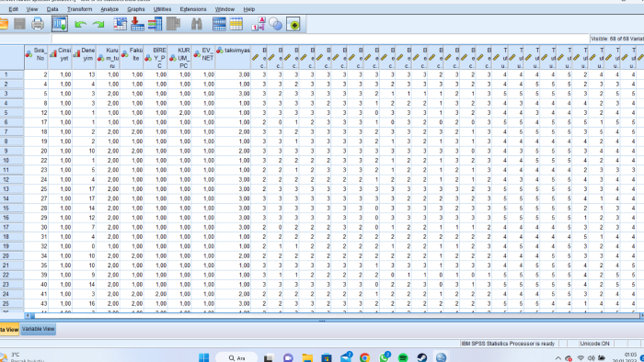Image resolution: width=644 pixels, height=362 pixels.
Task: Open Spotify from the taskbar
Action: [x=403, y=358]
